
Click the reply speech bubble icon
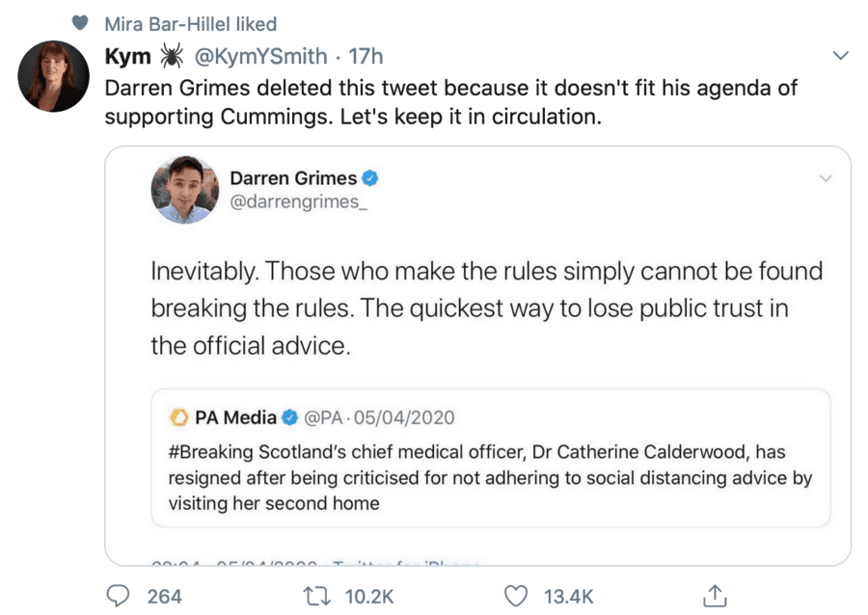click(x=119, y=597)
